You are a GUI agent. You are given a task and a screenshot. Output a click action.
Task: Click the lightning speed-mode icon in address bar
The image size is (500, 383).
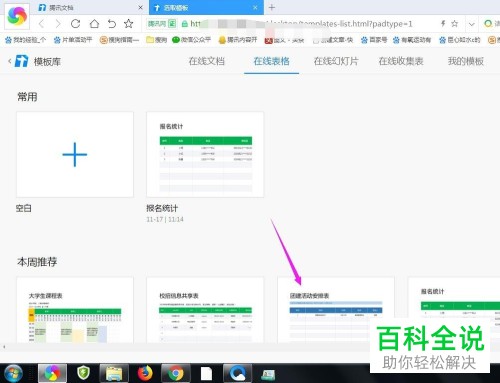(x=443, y=23)
